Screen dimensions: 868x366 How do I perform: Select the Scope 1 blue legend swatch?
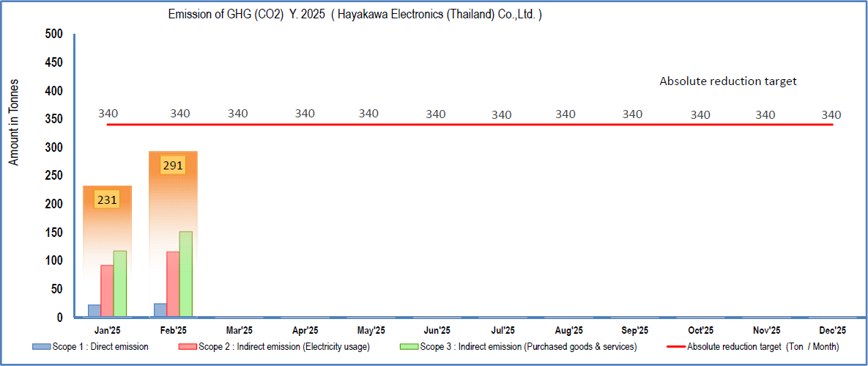[x=42, y=347]
